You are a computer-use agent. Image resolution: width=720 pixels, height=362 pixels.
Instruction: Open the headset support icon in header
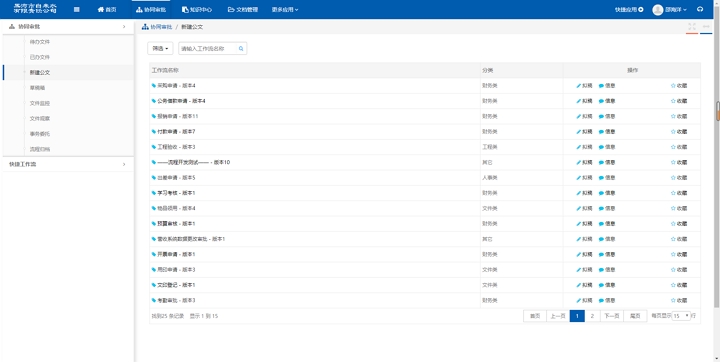coord(700,10)
